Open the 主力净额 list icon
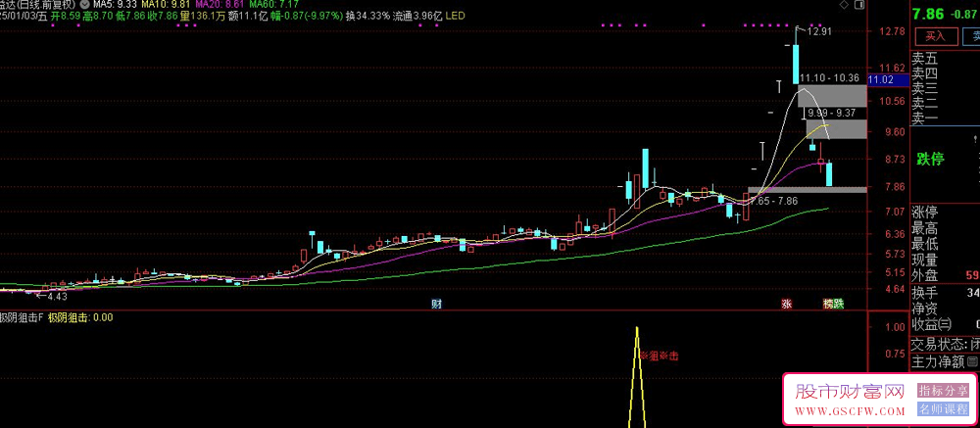The image size is (980, 428). click(972, 360)
